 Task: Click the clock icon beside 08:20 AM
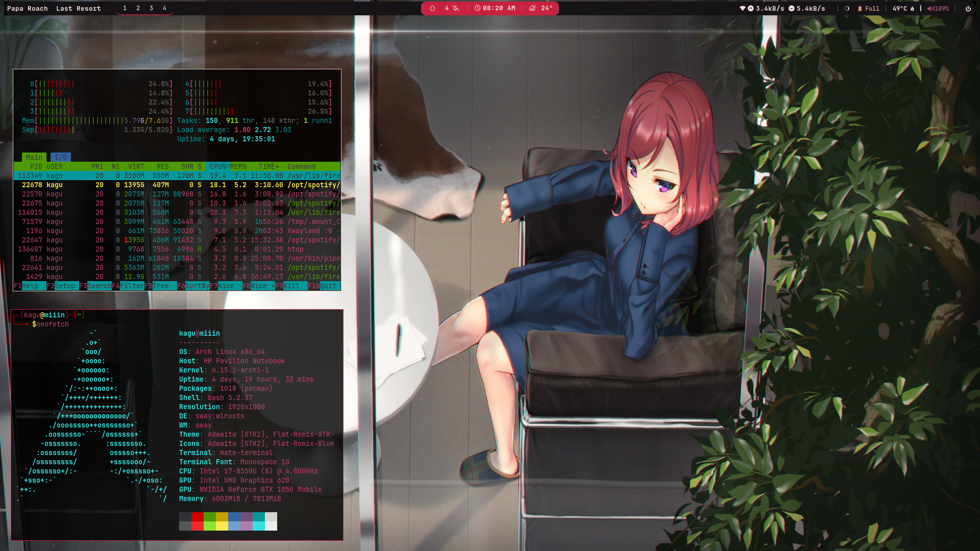point(477,8)
